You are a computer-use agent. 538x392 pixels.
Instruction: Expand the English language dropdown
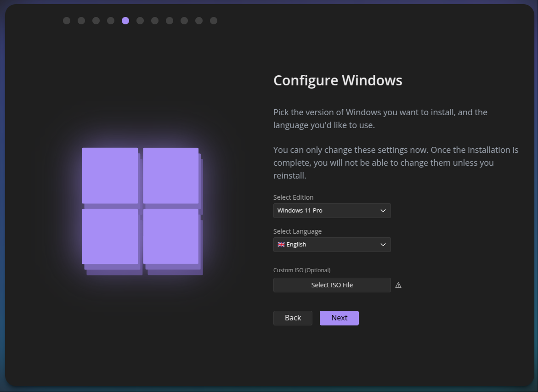(332, 245)
